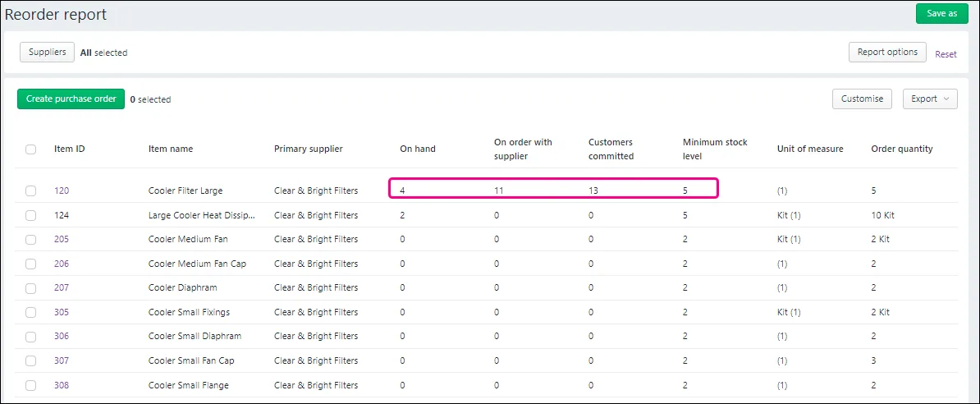Sort by Order quantity column header
This screenshot has height=404, width=980.
point(902,149)
